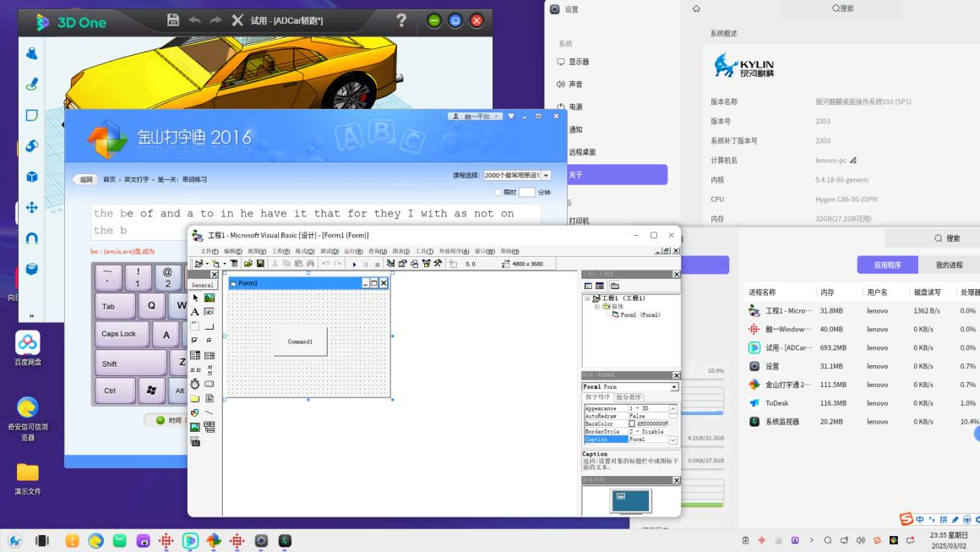Click the volume icon in system tray
Screen dimensions: 980x552
point(861,540)
